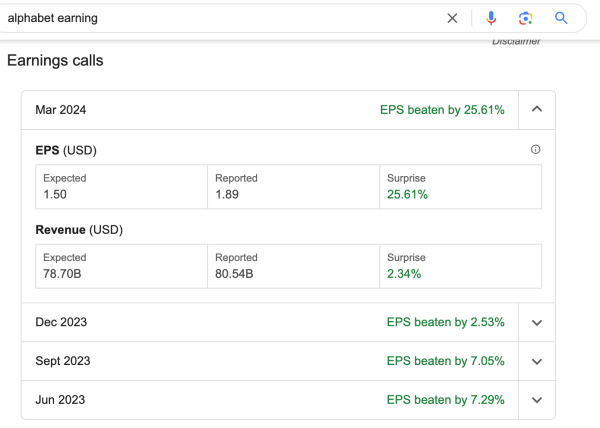Expand the Sept 2023 earnings row

[537, 361]
